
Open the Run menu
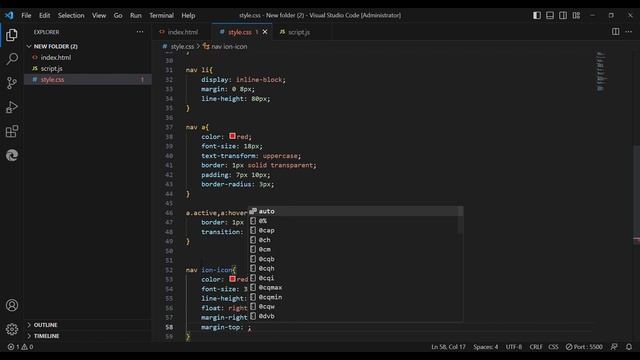(x=136, y=16)
